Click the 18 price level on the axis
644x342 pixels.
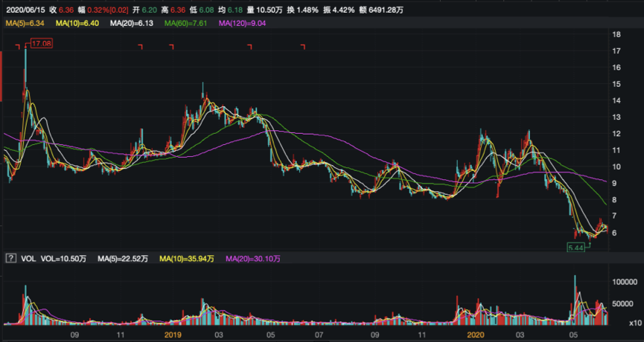(616, 35)
